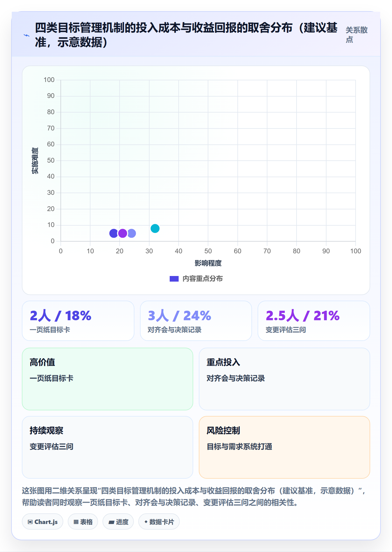
Task: Click 变更评估三问 under the 2.5人 / 21% value
Action: pyautogui.click(x=286, y=330)
